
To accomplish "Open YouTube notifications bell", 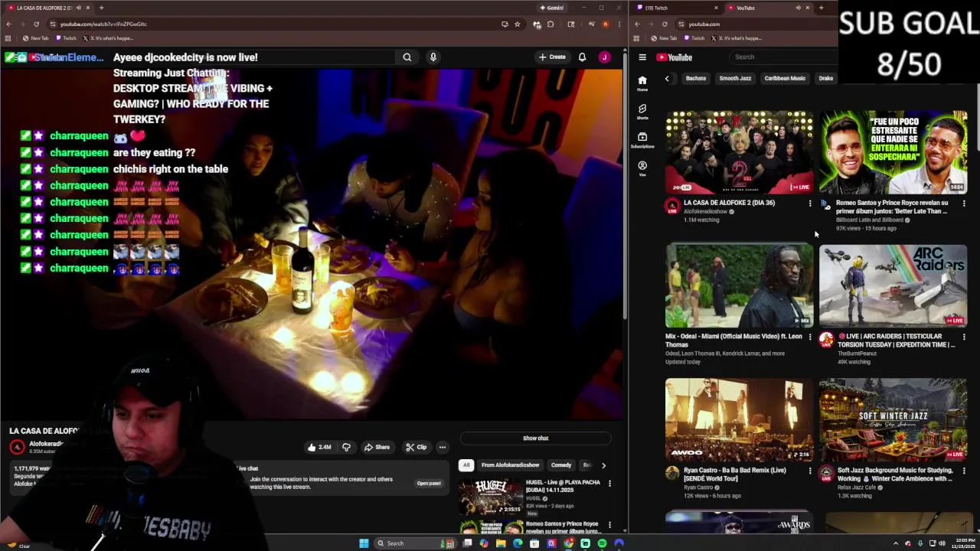I will [x=582, y=57].
